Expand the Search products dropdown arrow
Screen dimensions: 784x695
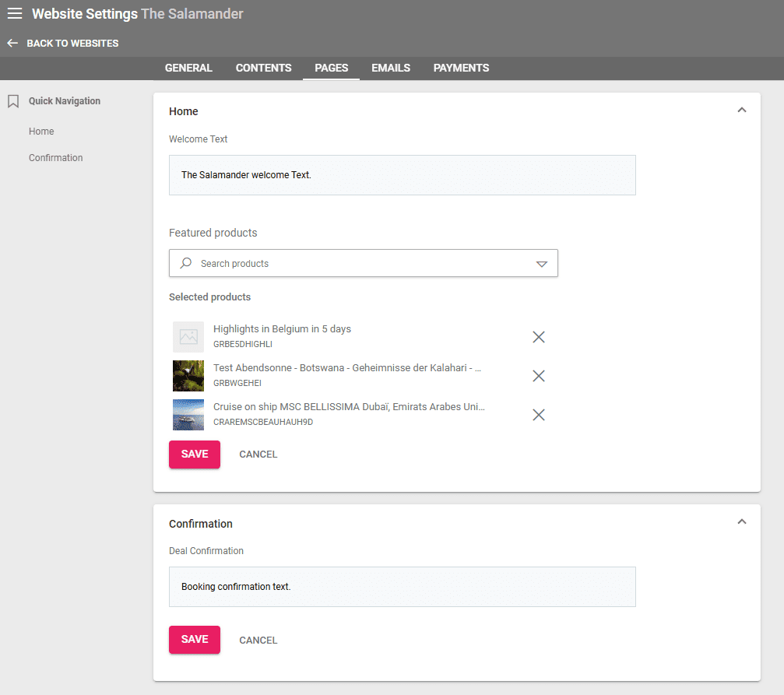point(542,264)
